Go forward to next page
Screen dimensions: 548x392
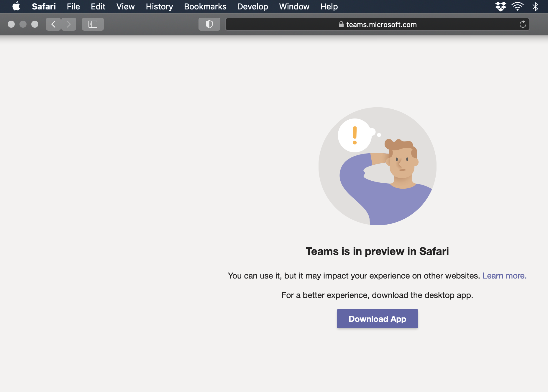69,24
